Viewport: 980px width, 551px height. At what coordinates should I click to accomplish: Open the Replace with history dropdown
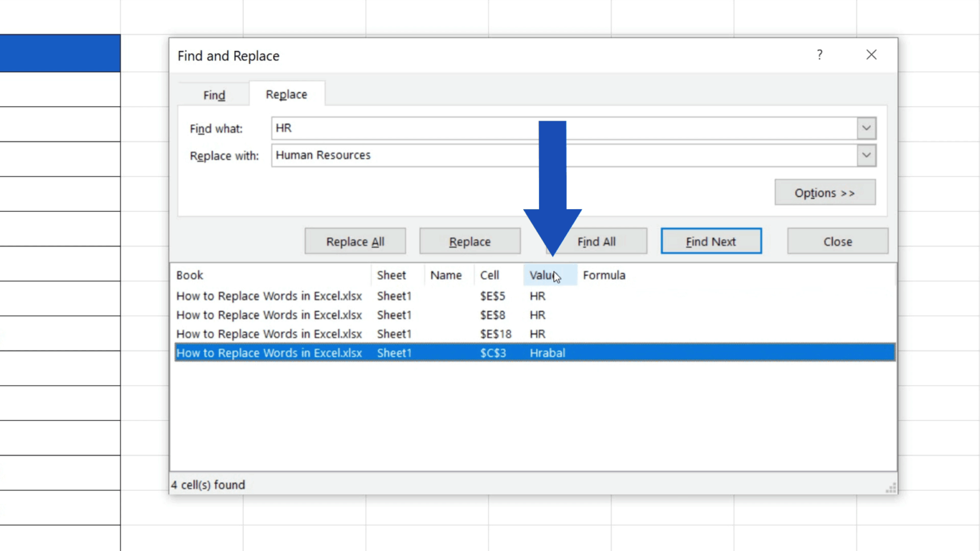coord(866,155)
